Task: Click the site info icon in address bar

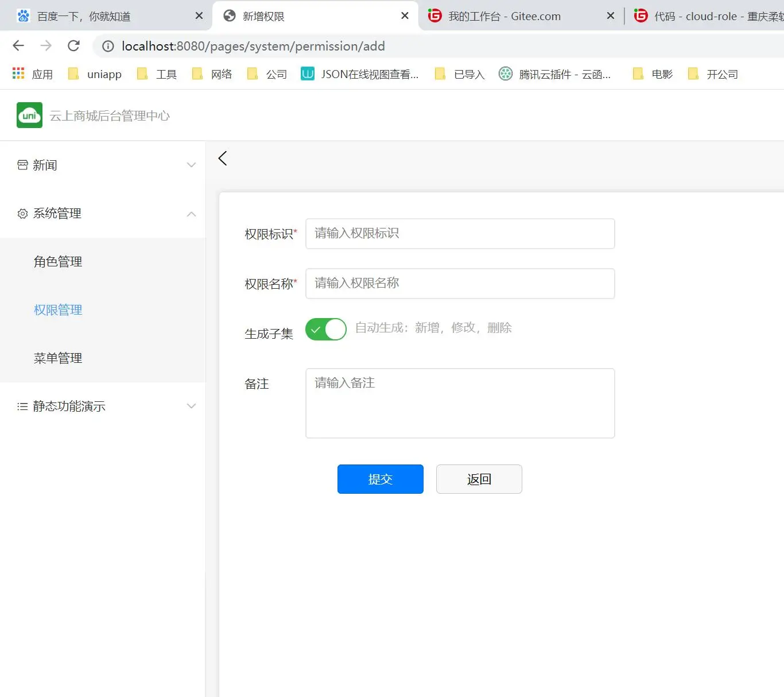Action: 108,47
